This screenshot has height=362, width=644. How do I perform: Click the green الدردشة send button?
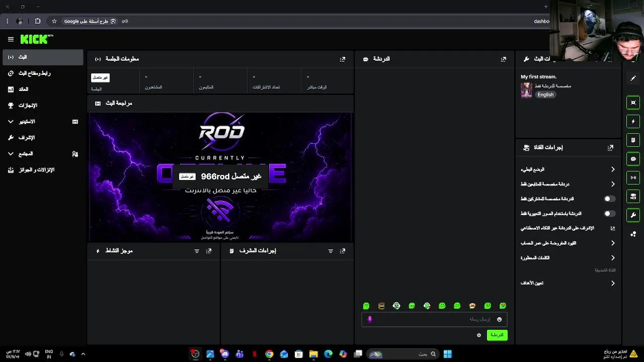pyautogui.click(x=497, y=335)
